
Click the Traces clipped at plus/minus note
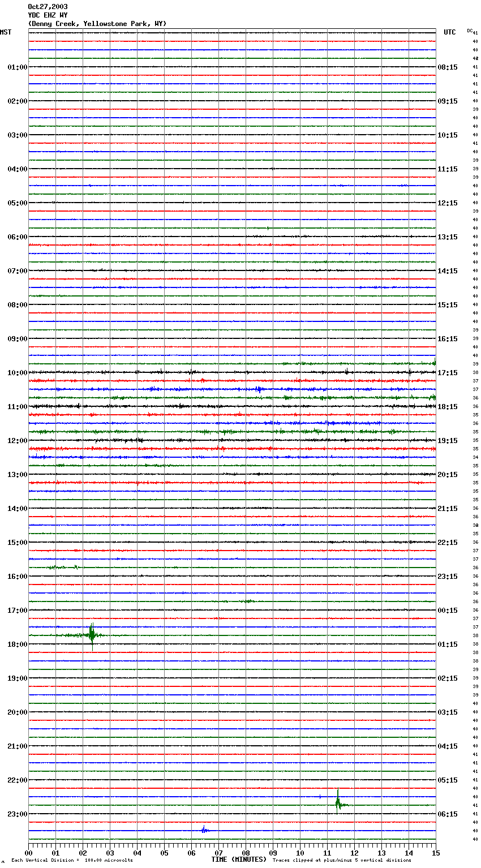[342, 861]
